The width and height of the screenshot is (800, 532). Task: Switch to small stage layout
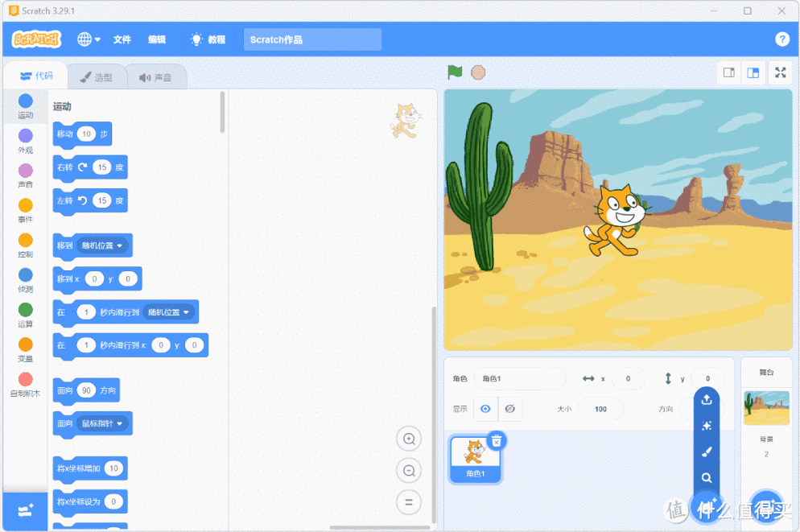coord(729,72)
